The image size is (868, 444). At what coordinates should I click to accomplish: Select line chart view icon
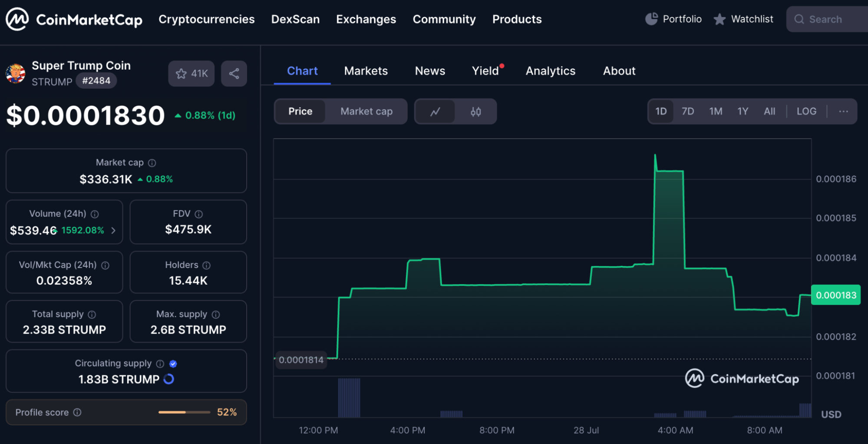coord(435,112)
